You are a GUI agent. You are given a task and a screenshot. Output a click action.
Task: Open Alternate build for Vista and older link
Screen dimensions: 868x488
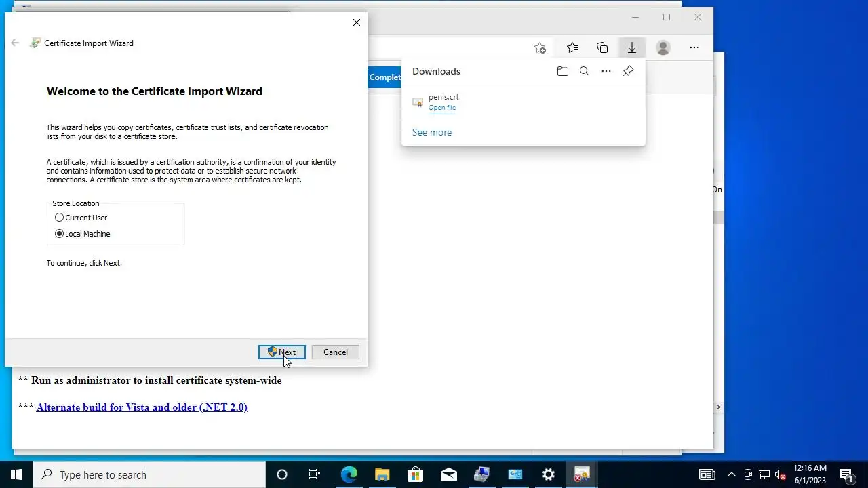coord(142,407)
